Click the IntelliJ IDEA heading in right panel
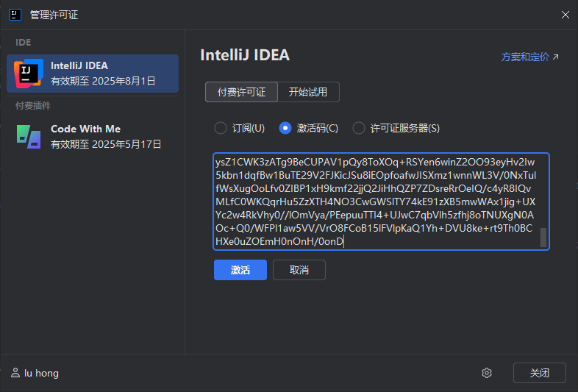 coord(245,55)
